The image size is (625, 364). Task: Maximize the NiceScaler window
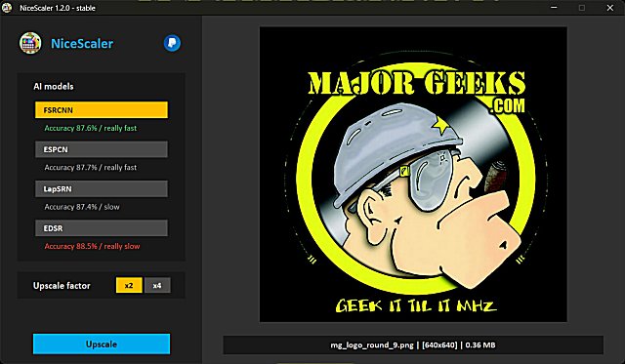[582, 8]
